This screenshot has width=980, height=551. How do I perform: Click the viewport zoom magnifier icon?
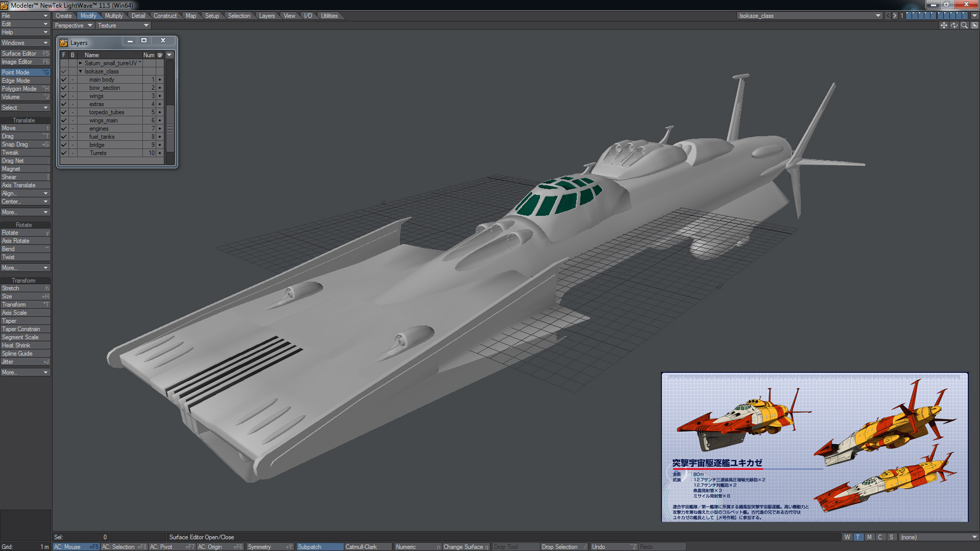coord(964,25)
